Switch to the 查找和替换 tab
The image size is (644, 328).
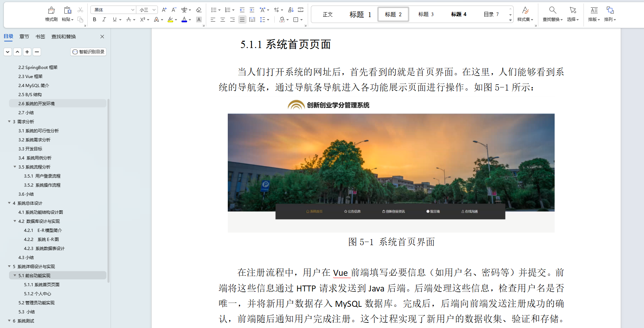point(64,37)
